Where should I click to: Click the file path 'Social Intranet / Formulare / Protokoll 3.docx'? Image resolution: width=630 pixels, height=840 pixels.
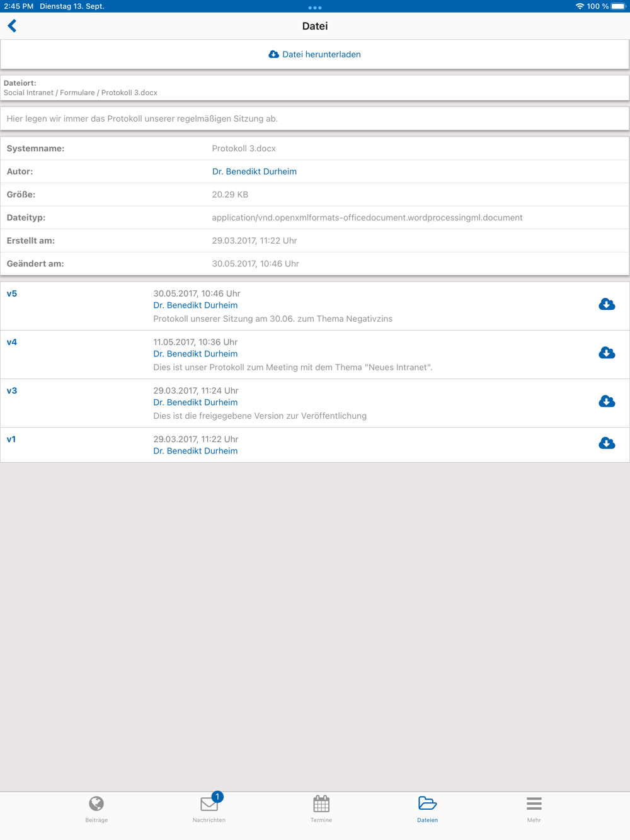click(81, 93)
